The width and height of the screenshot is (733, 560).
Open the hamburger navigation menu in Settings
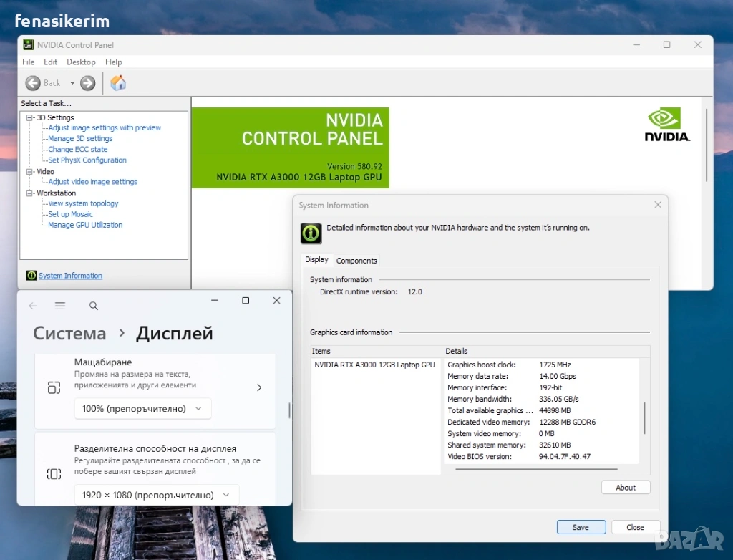(60, 306)
